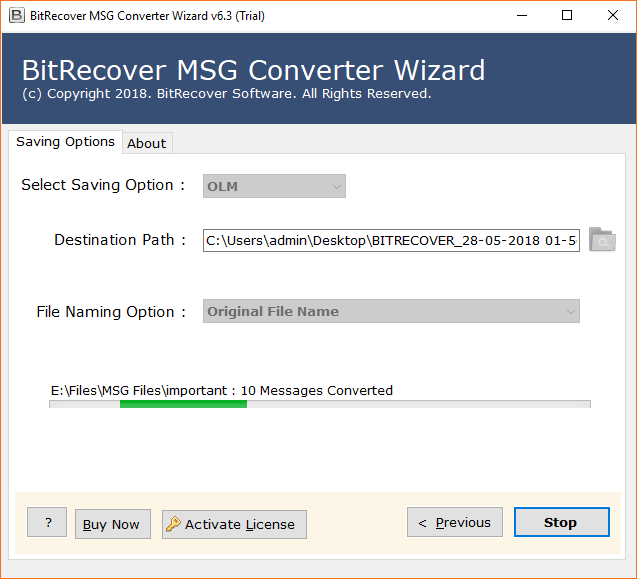Click the folder browse icon next to Destination Path
Viewport: 637px width, 579px height.
point(602,240)
